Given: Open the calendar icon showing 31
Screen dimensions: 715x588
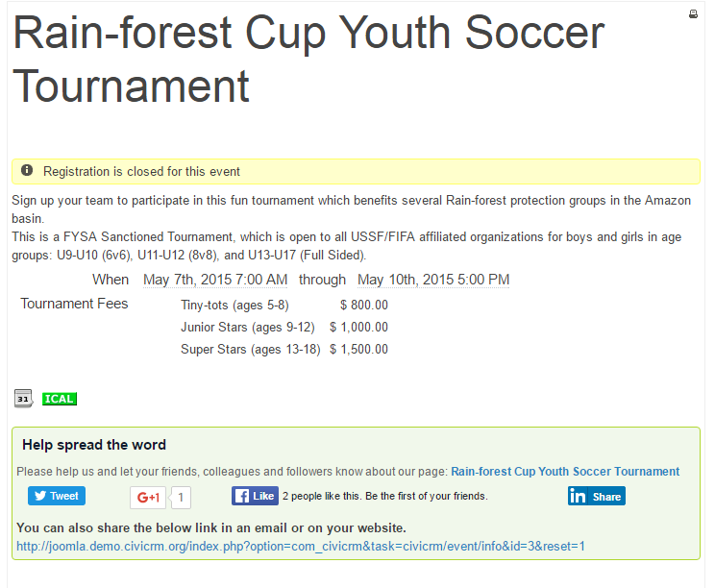Looking at the screenshot, I should [24, 398].
